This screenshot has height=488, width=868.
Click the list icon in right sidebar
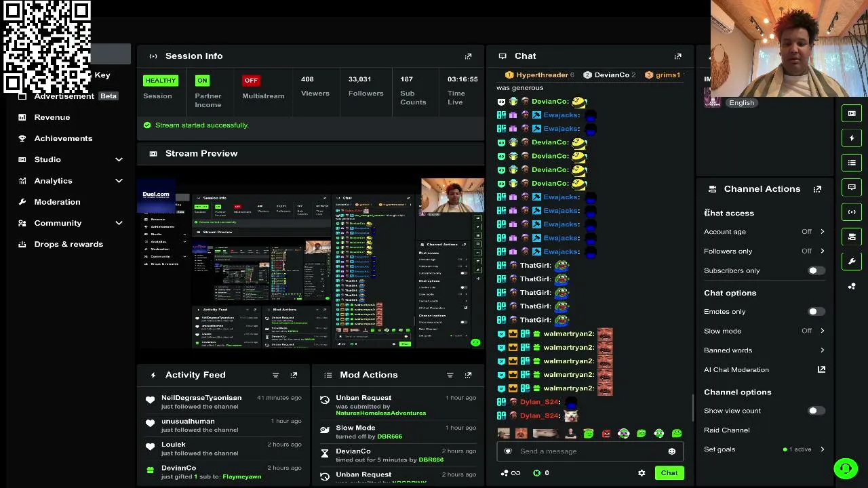852,163
